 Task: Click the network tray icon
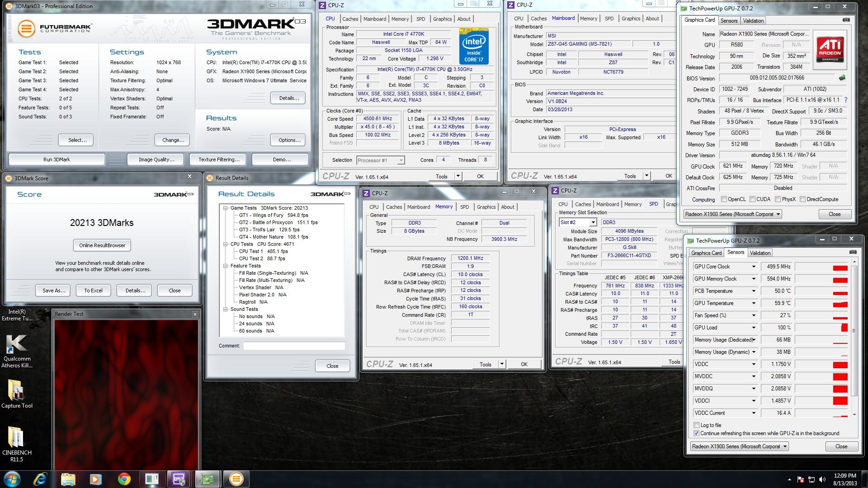click(811, 479)
